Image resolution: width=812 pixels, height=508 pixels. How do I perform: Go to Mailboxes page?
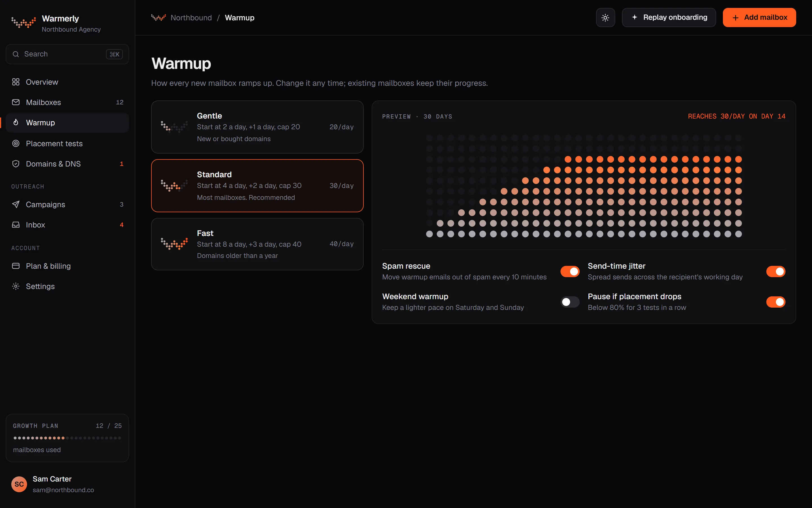tap(67, 102)
